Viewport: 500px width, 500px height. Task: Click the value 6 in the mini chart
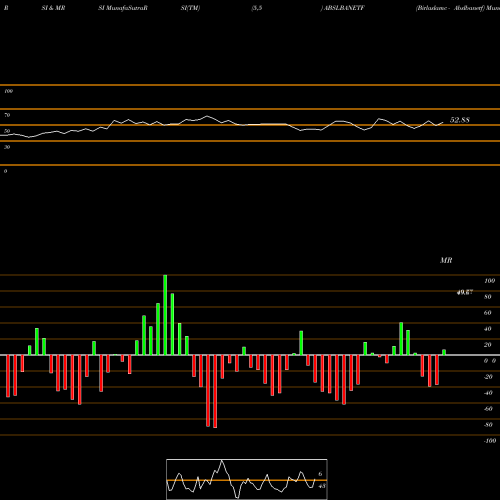(320, 474)
